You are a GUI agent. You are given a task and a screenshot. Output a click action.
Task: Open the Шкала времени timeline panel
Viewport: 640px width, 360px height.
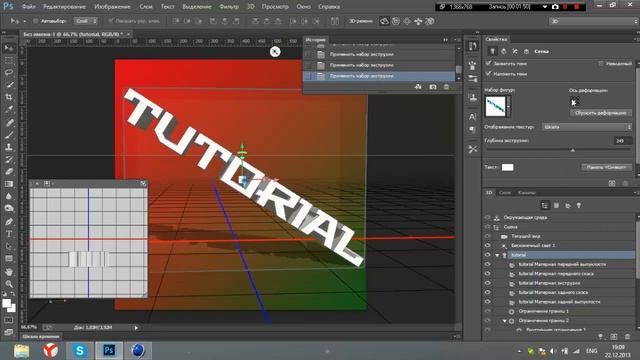pos(41,337)
